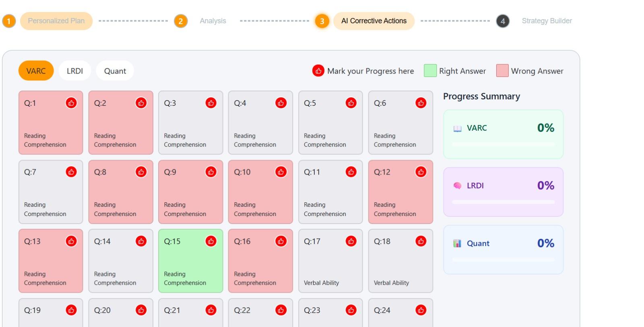The image size is (644, 327).
Task: Open the Analysis step
Action: pyautogui.click(x=213, y=21)
